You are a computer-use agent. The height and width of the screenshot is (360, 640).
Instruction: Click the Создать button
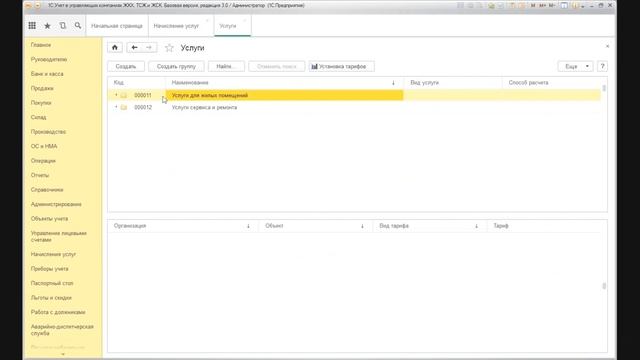tap(126, 67)
